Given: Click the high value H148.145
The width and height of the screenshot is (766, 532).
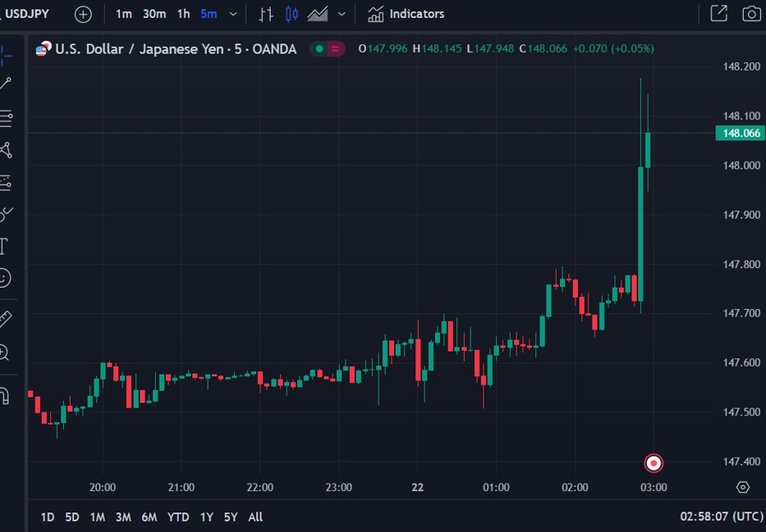Looking at the screenshot, I should pos(437,49).
